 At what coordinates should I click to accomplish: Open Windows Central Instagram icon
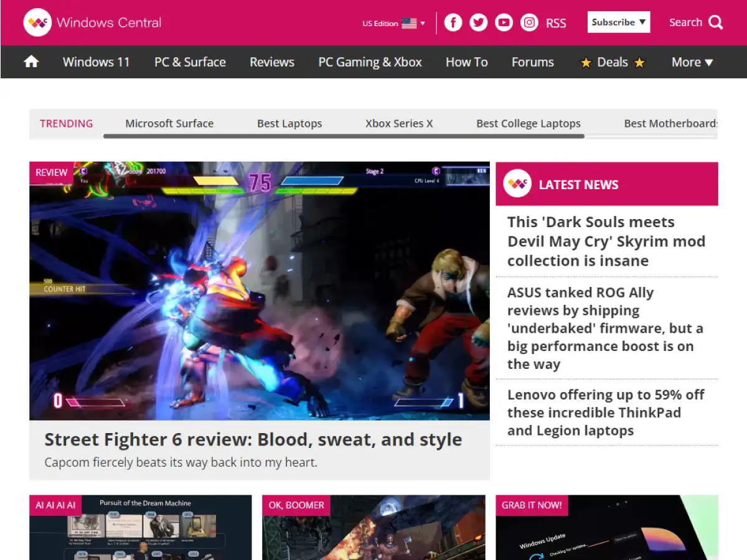click(530, 23)
